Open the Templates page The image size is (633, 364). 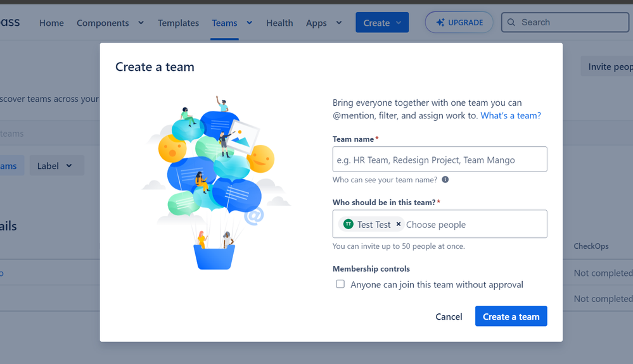click(x=179, y=23)
